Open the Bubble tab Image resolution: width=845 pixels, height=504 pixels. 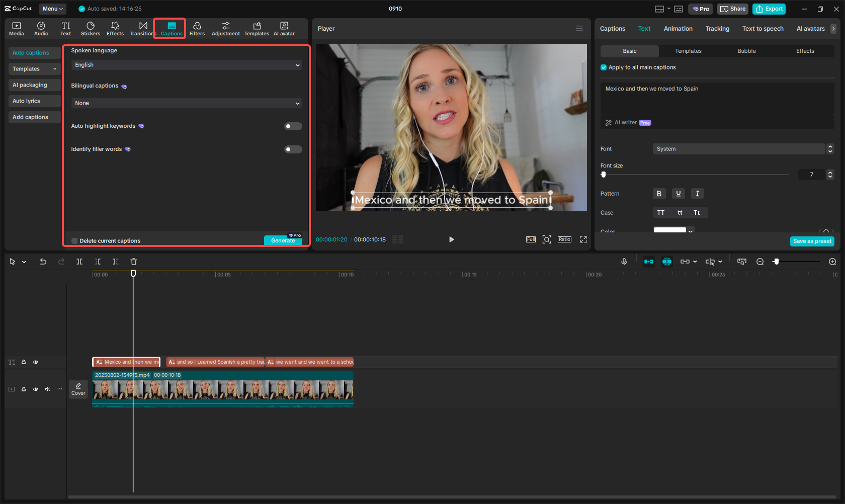pos(746,51)
